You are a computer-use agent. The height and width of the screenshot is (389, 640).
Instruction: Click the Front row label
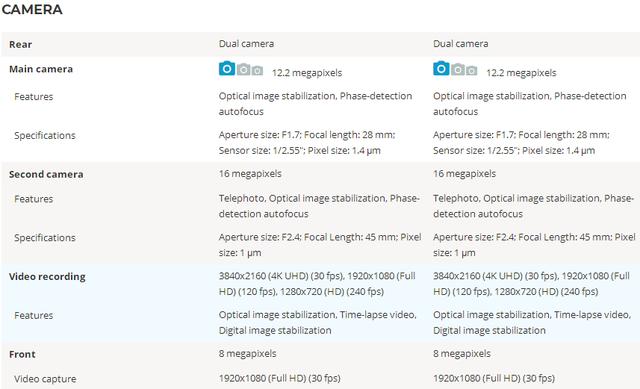(22, 354)
